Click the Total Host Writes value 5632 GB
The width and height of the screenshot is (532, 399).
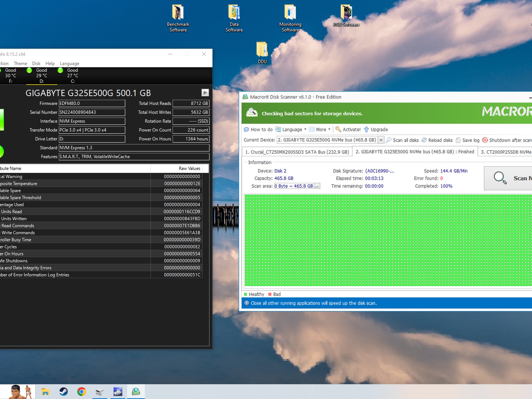pyautogui.click(x=191, y=112)
